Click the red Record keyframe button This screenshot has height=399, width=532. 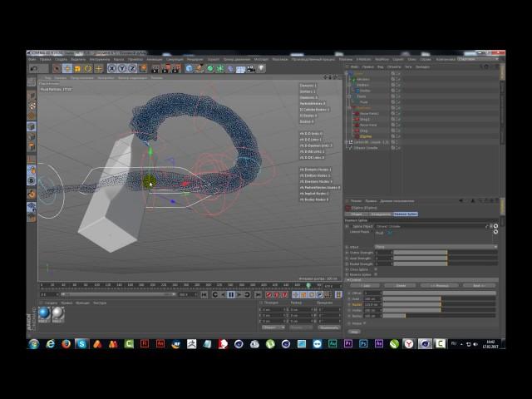pyautogui.click(x=268, y=295)
